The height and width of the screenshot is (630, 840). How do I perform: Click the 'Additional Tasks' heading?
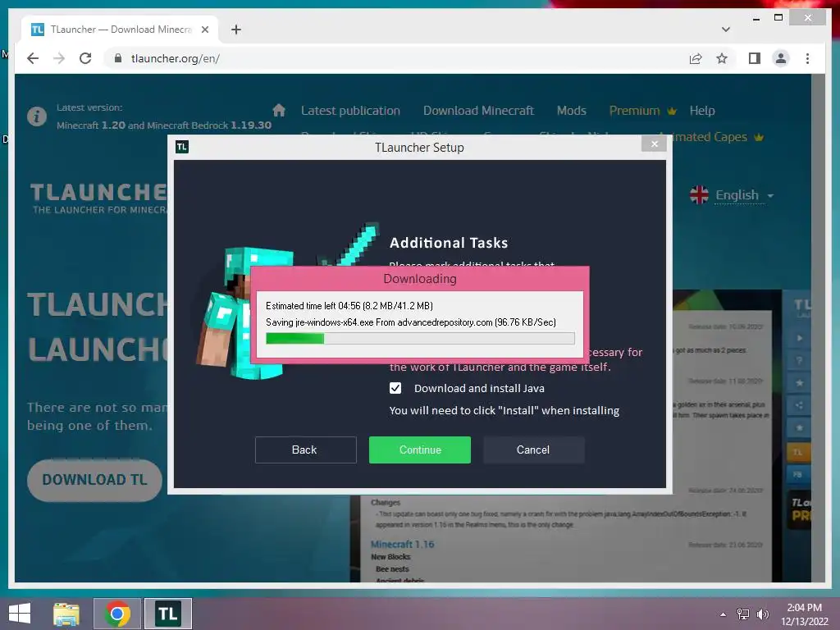[449, 243]
